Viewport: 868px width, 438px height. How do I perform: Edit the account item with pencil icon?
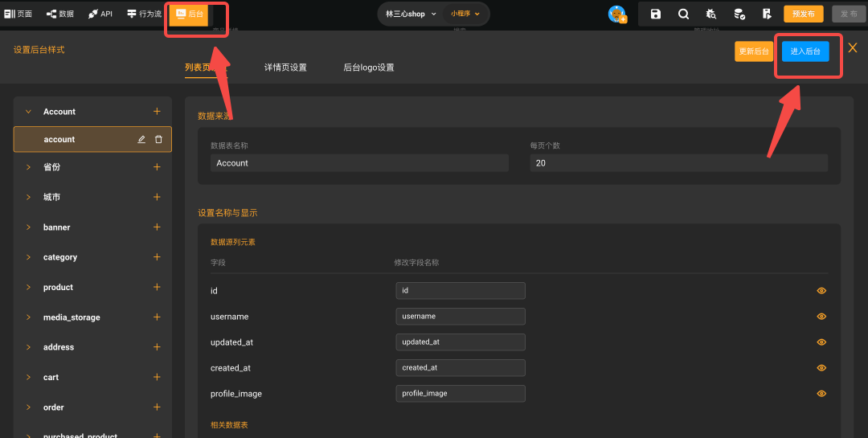pos(141,139)
